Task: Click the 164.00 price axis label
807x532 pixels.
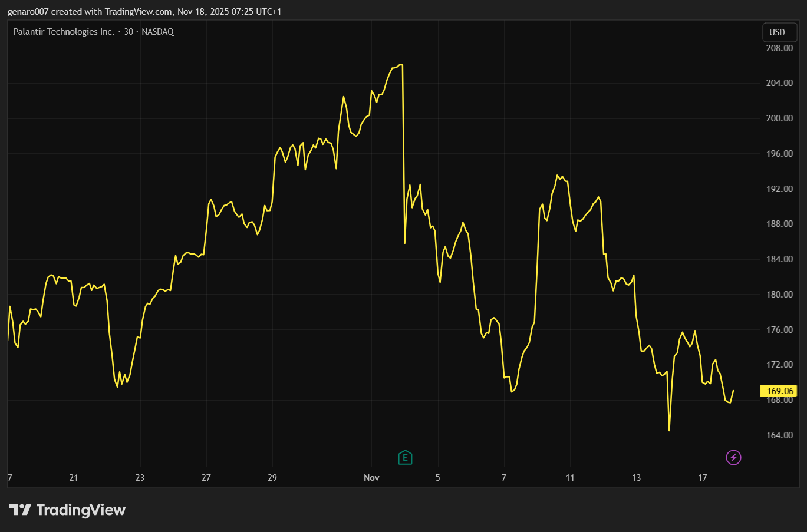Action: 779,435
